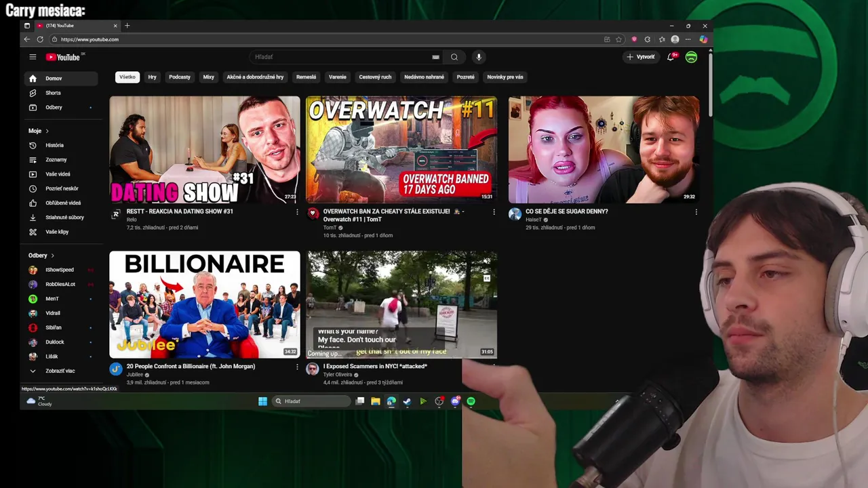This screenshot has height=488, width=868.
Task: Open the on-screen keyboard icon in the search box
Action: pyautogui.click(x=435, y=57)
